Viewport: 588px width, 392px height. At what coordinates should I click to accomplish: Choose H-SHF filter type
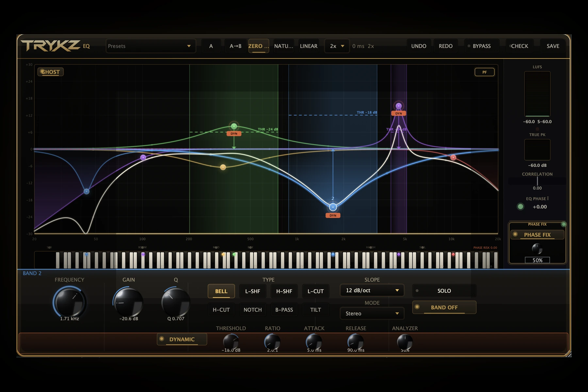click(284, 291)
